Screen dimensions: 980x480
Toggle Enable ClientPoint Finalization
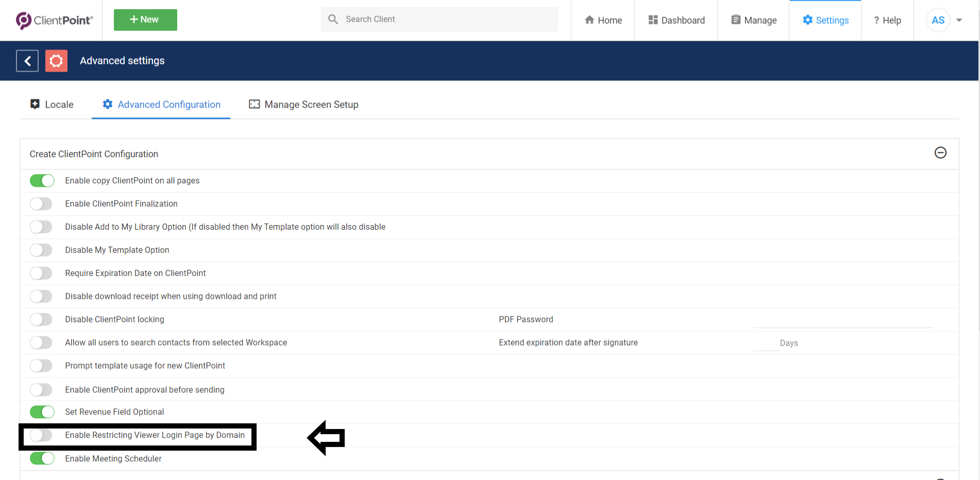(x=42, y=204)
